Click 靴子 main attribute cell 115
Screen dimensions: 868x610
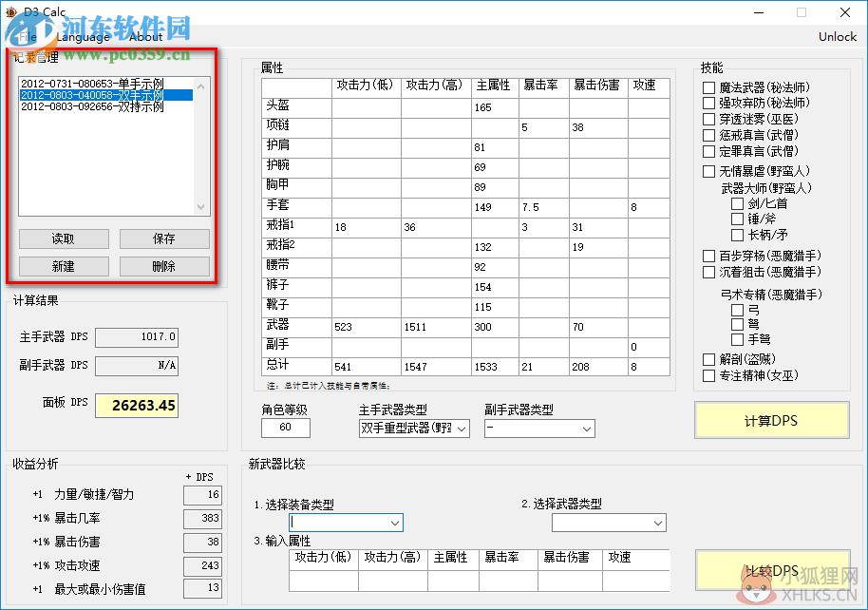(495, 307)
